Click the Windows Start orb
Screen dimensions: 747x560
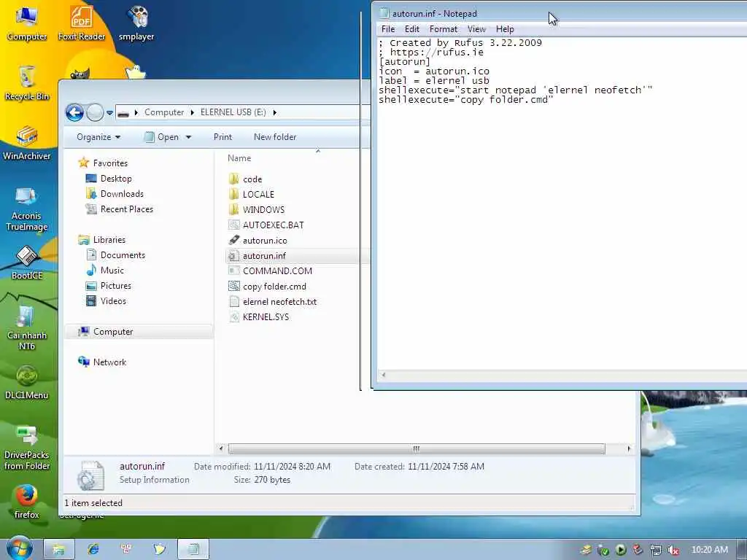coord(19,548)
